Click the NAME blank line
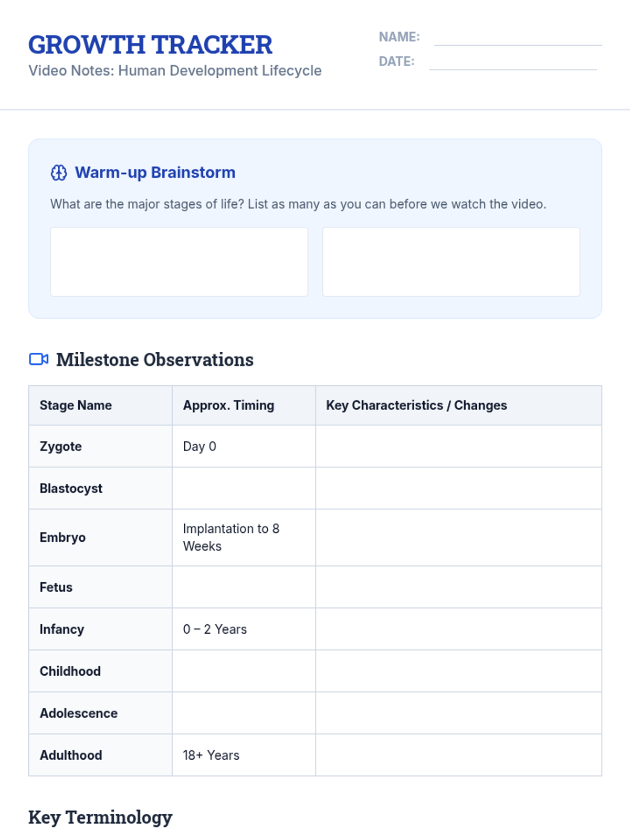Screen dimensions: 630x840 coord(518,38)
